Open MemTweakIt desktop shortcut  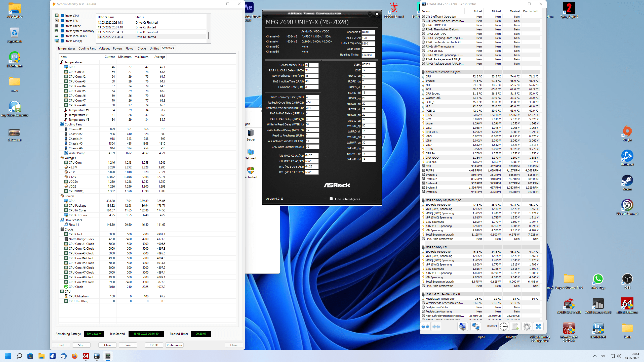[569, 332]
